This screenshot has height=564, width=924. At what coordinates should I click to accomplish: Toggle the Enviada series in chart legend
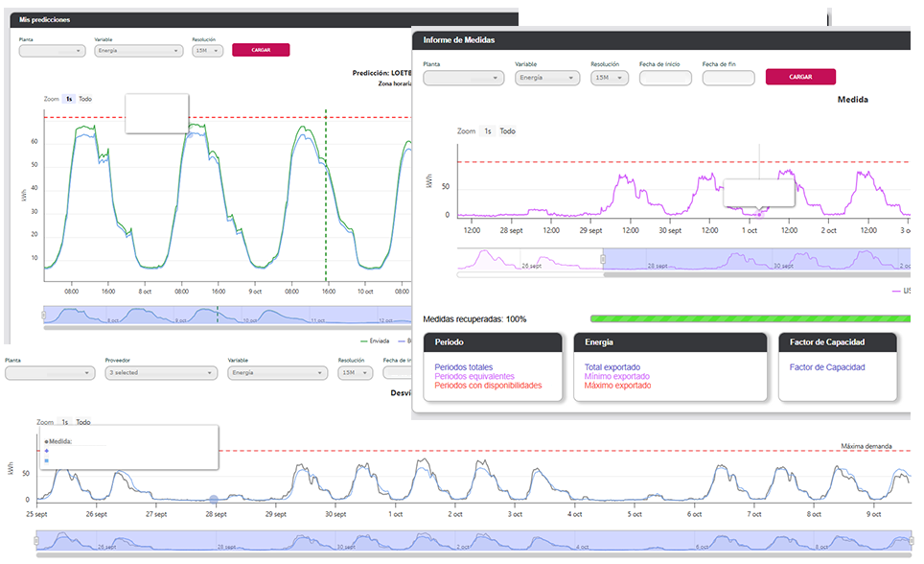pos(376,341)
